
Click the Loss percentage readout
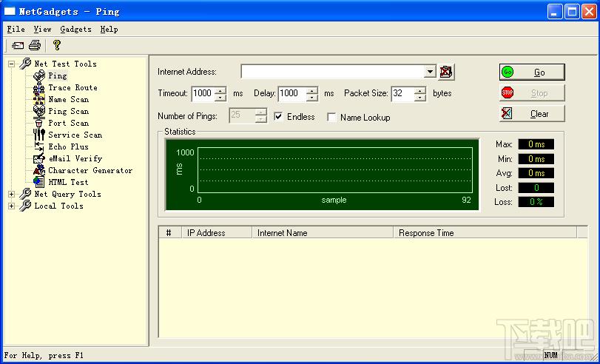[536, 202]
